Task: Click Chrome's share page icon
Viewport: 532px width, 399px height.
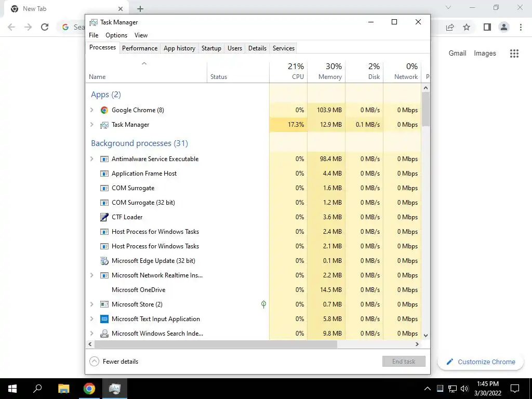Action: [x=450, y=27]
